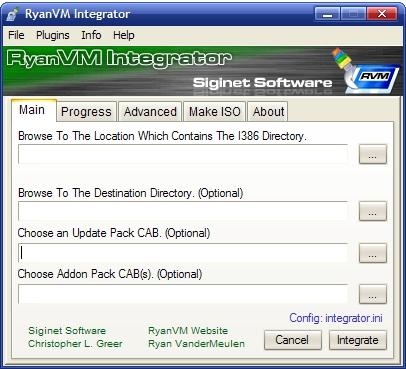Browse for an Update Pack CAB
Viewport: 406px width, 369px height.
tap(373, 253)
